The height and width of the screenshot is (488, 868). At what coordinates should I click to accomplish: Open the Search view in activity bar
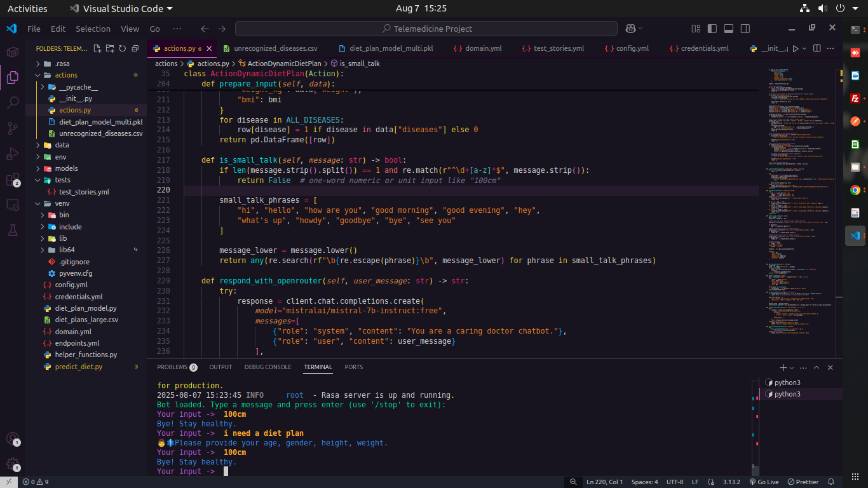(13, 102)
